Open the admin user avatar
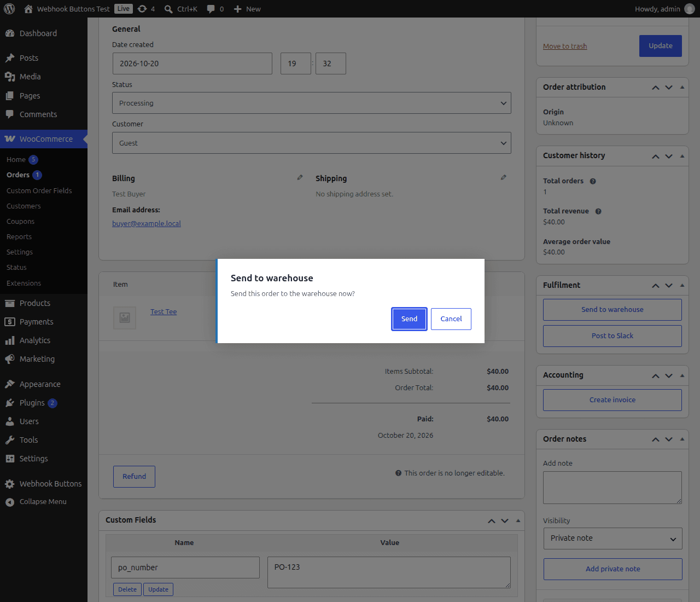This screenshot has height=602, width=700. [690, 9]
